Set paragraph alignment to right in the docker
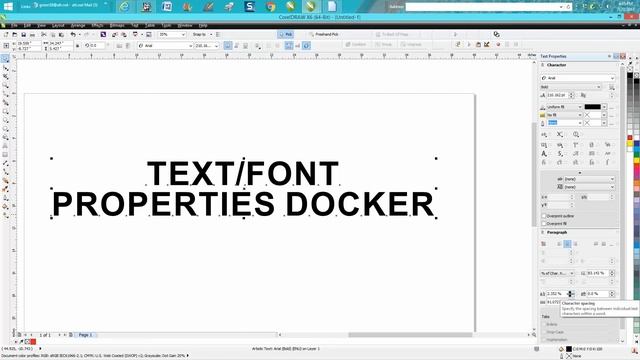640x360 pixels. click(x=576, y=244)
